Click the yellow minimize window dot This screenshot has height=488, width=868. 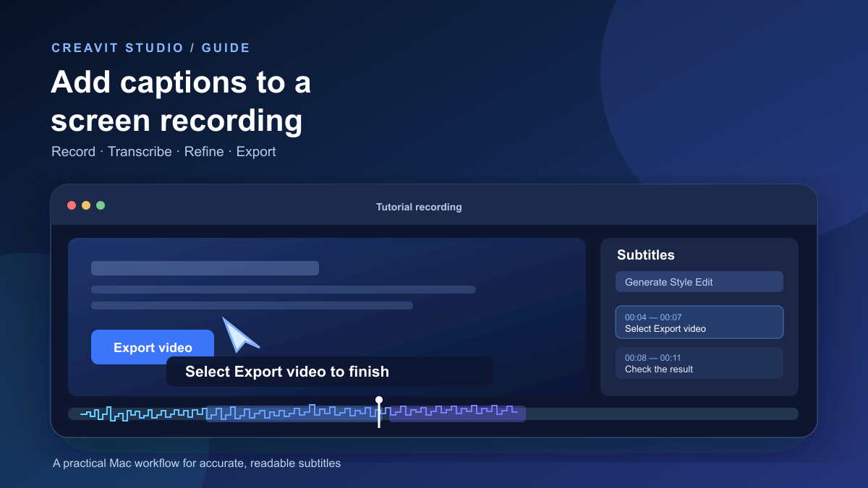click(x=86, y=205)
